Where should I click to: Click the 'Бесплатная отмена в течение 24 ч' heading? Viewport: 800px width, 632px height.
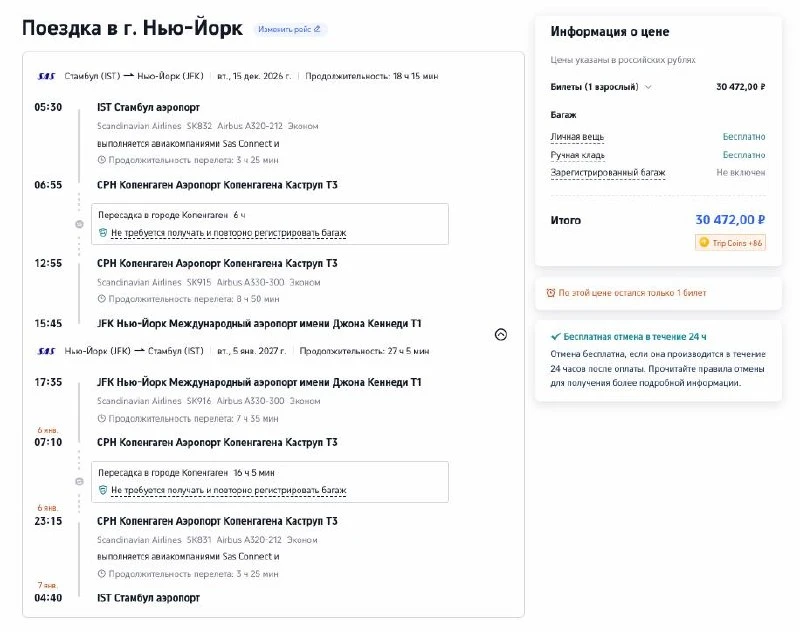coord(635,337)
